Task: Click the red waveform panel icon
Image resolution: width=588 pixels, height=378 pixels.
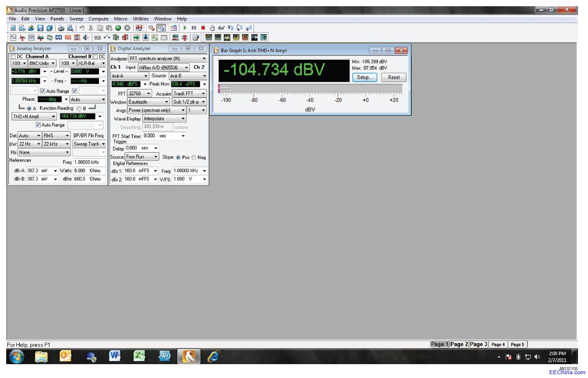Action: click(67, 37)
